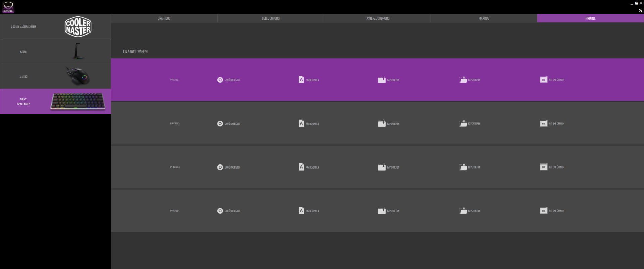Select the MM830 mouse device
The width and height of the screenshot is (644, 269).
[x=55, y=76]
